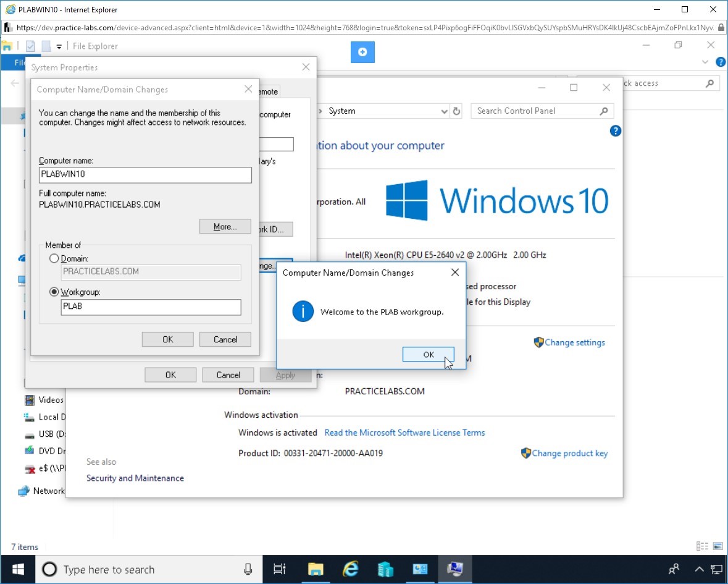
Task: Click the Cortana circle in the taskbar search
Action: [49, 569]
